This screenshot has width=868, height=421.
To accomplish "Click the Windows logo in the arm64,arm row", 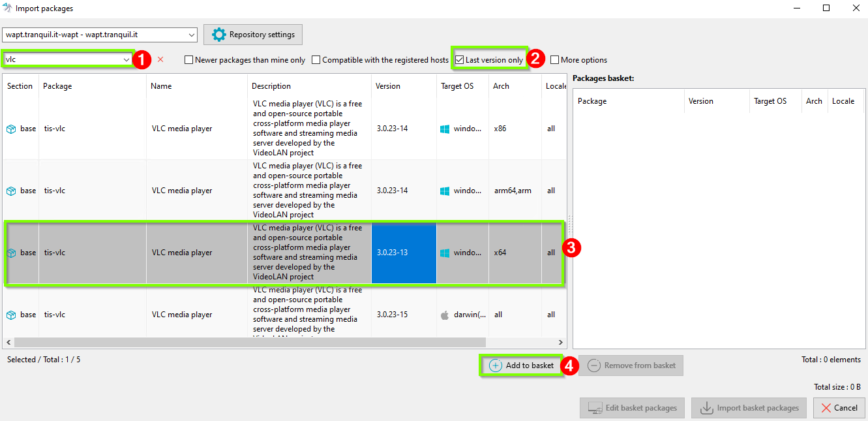I will (445, 191).
